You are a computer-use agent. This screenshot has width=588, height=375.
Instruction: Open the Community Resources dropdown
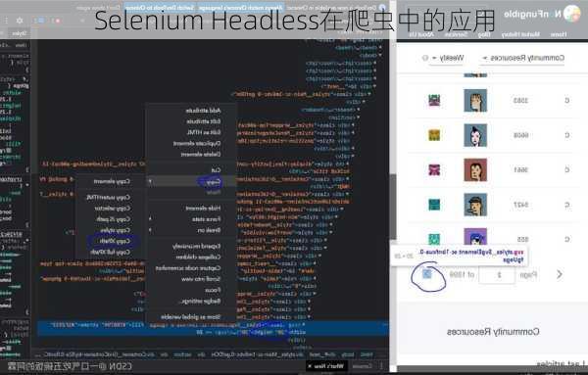(523, 58)
